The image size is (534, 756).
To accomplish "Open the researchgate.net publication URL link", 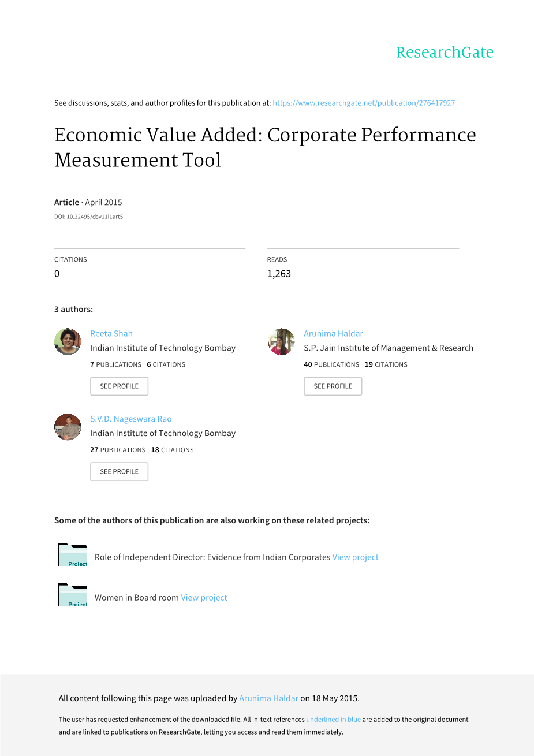I will 364,103.
